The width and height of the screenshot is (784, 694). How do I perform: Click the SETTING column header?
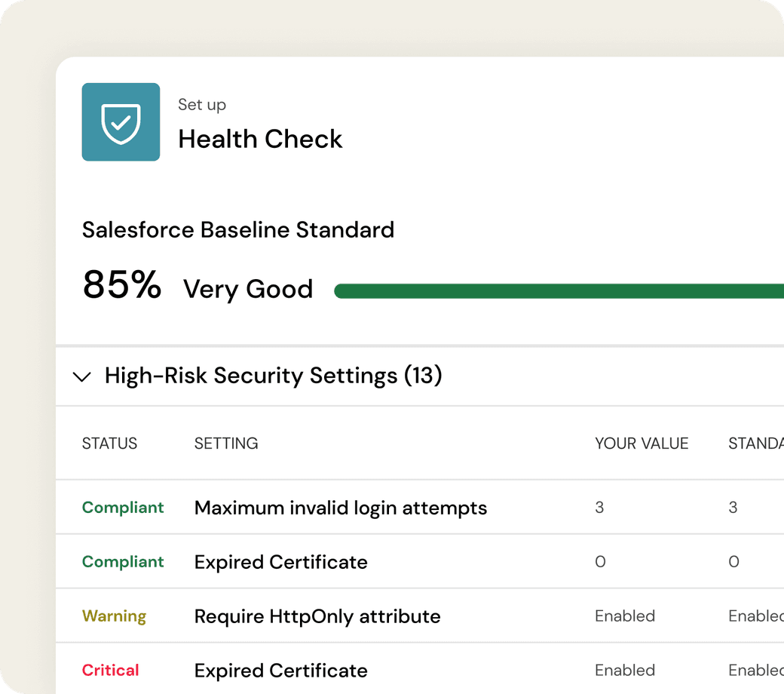[226, 444]
